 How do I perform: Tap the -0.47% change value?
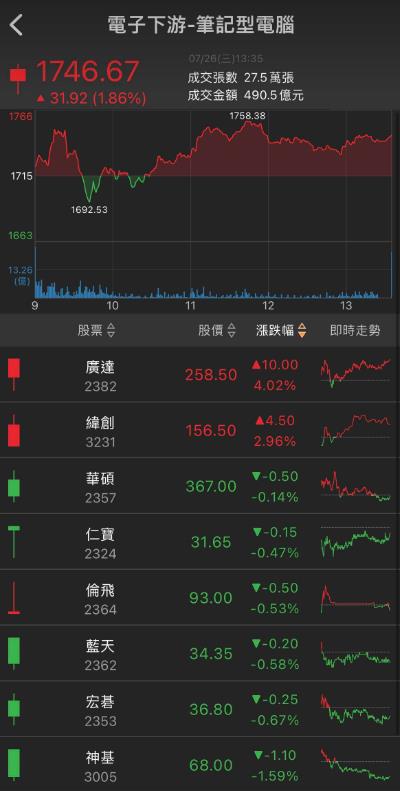[274, 553]
